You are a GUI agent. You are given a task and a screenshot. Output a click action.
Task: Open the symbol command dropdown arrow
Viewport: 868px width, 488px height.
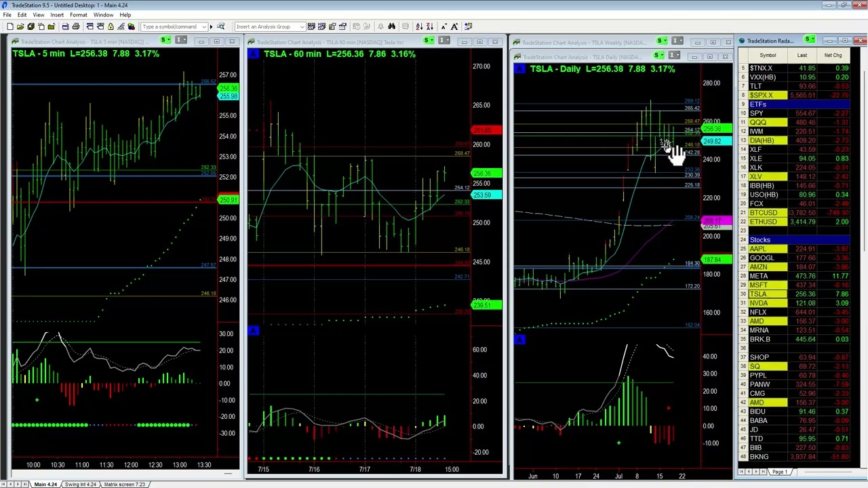(205, 26)
